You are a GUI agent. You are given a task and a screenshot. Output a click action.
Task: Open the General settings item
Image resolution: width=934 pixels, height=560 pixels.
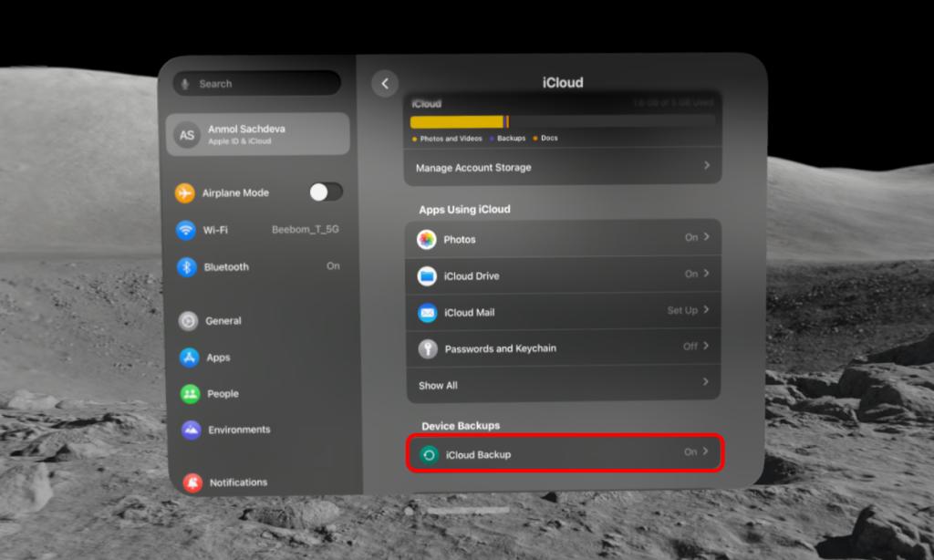click(x=261, y=321)
